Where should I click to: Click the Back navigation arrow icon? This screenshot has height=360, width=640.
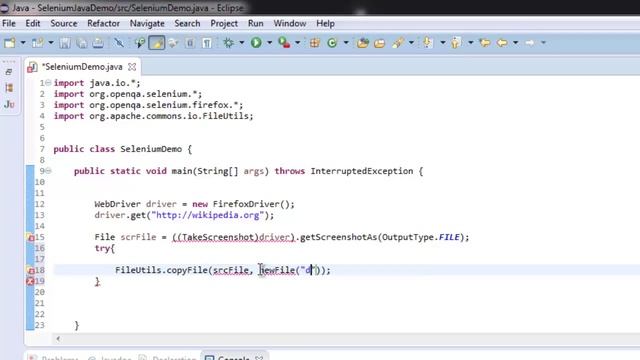click(502, 42)
